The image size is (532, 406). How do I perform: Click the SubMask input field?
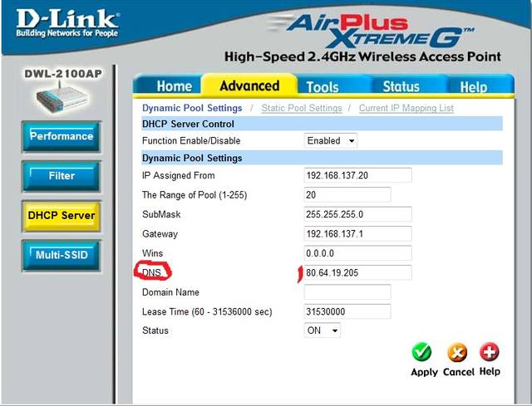[x=358, y=214]
